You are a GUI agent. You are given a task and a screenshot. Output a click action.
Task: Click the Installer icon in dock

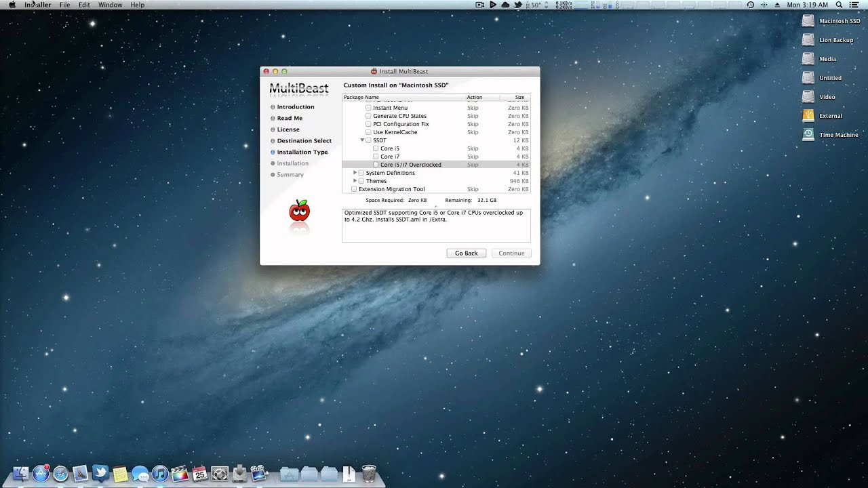pyautogui.click(x=239, y=473)
